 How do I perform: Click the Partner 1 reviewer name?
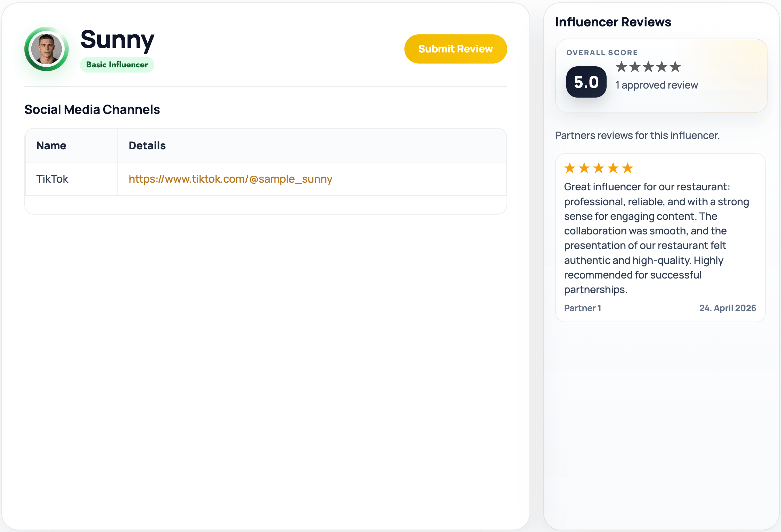pyautogui.click(x=583, y=308)
